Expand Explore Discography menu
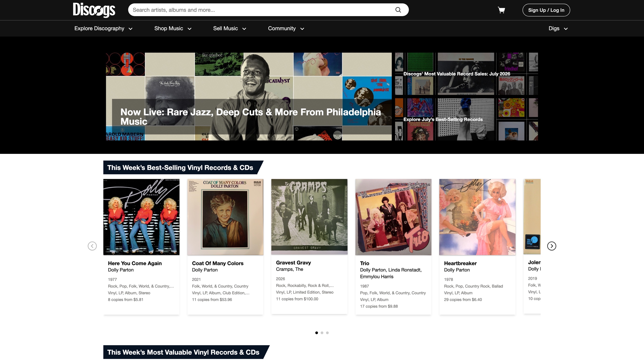Screen dimensions: 644x362 click(x=103, y=28)
